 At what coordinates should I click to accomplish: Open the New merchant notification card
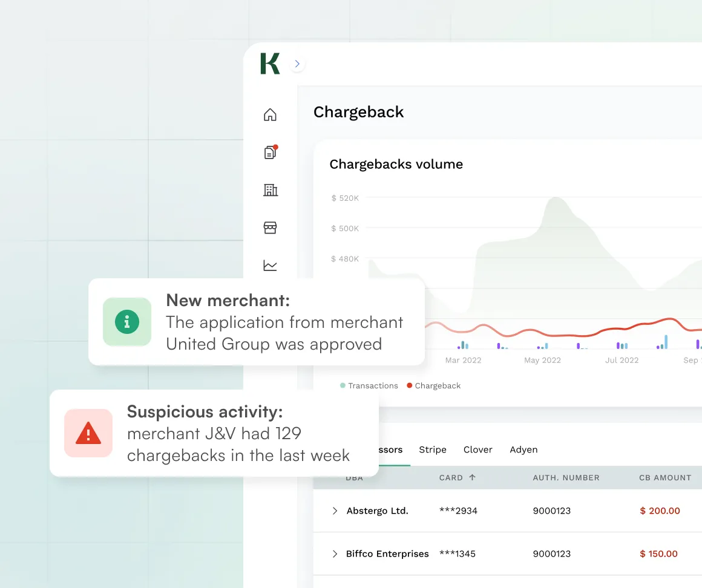point(257,322)
